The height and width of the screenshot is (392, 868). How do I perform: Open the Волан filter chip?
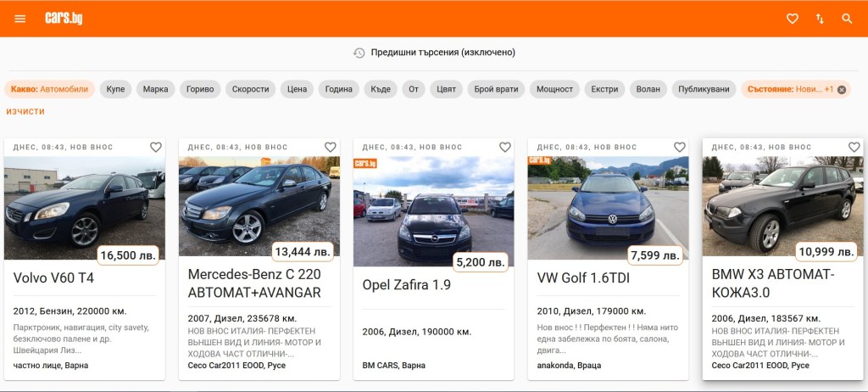point(648,89)
